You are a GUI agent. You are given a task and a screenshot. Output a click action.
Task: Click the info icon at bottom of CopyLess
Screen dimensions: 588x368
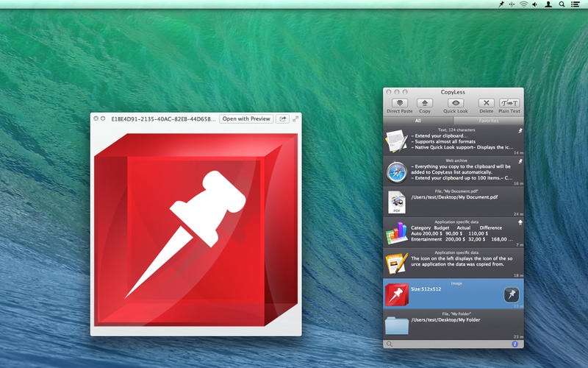[x=515, y=344]
